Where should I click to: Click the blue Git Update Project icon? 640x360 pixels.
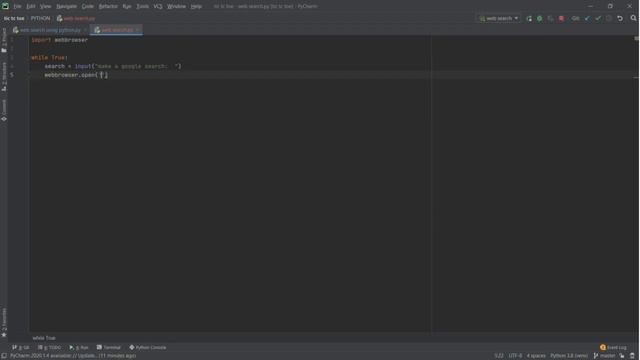pyautogui.click(x=587, y=18)
